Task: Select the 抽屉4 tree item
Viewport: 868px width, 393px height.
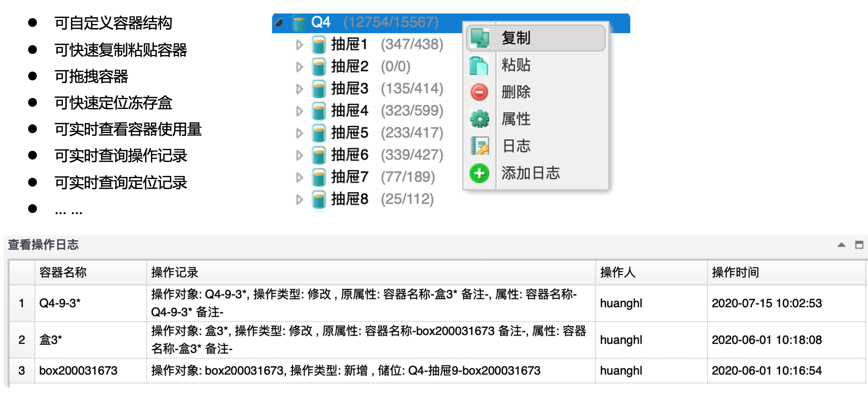Action: pyautogui.click(x=349, y=111)
